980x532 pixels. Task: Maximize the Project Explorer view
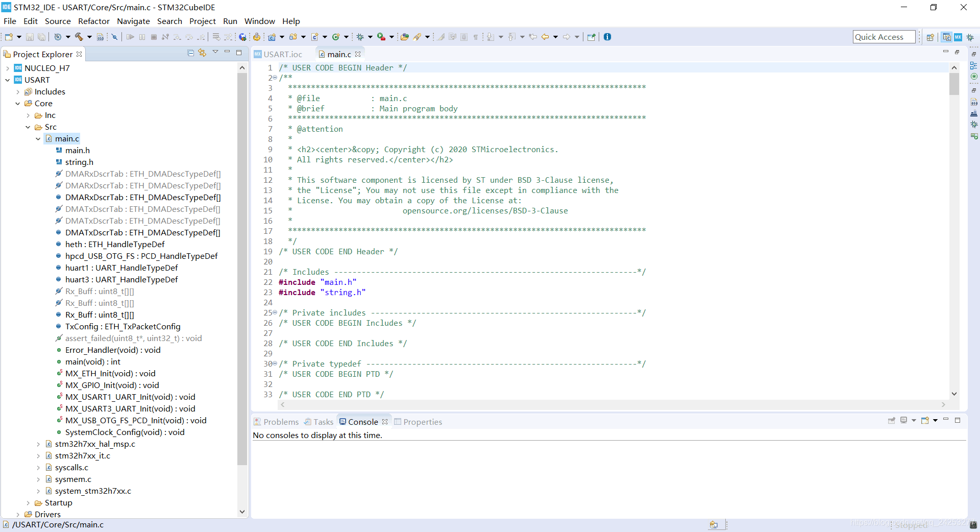pyautogui.click(x=239, y=53)
